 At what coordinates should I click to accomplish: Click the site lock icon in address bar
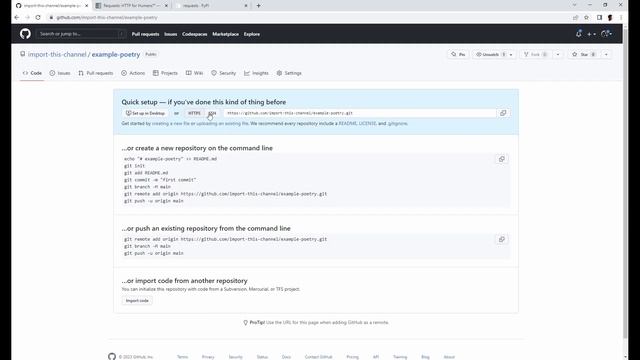click(x=51, y=18)
